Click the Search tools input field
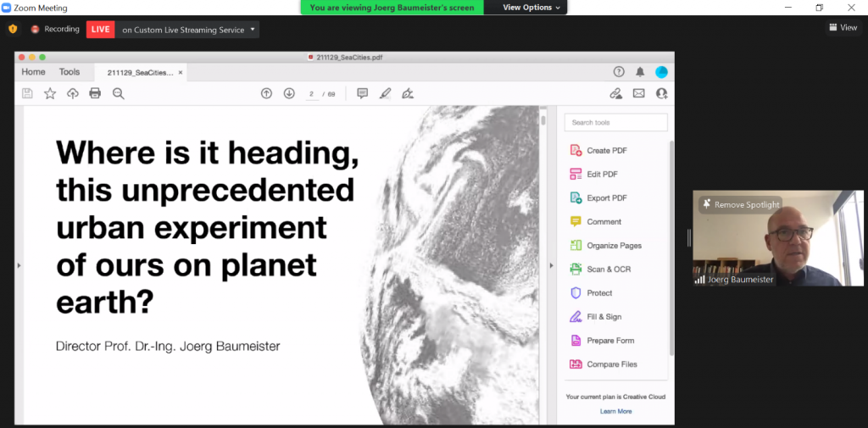 pos(615,123)
